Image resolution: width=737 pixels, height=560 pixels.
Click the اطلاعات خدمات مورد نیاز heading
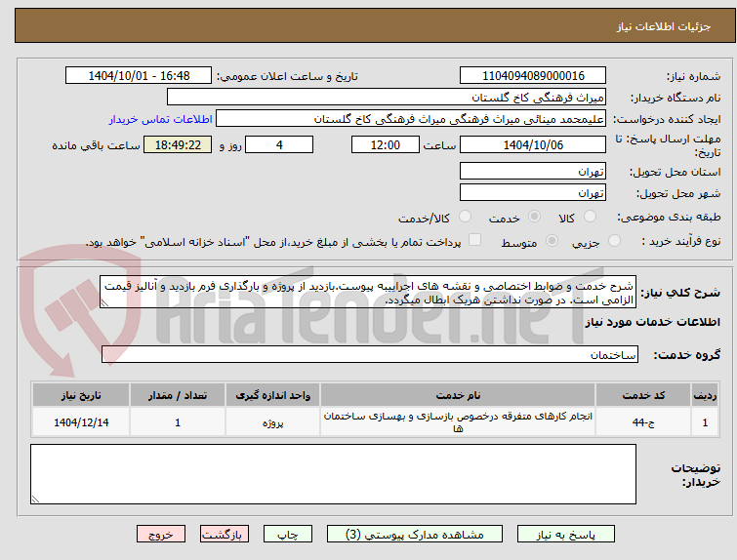coord(652,322)
